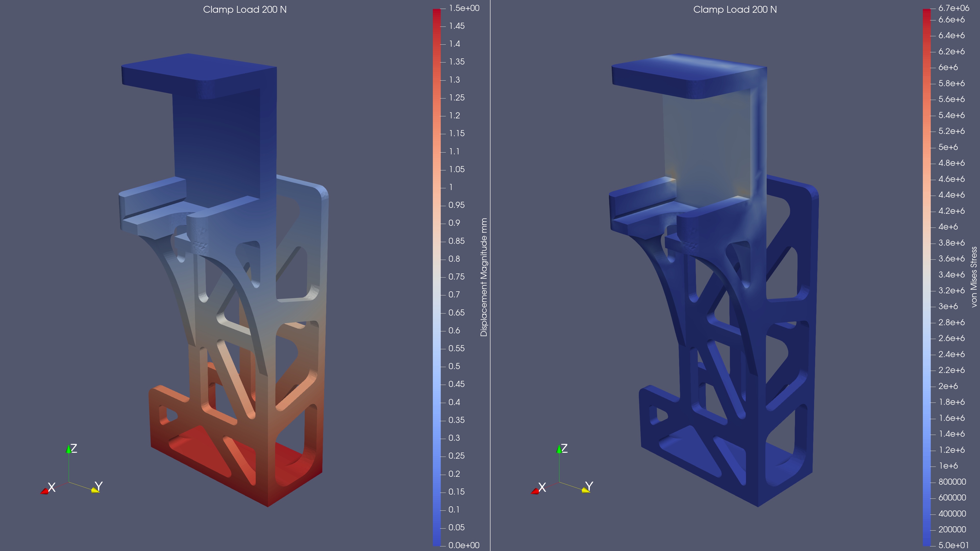Viewport: 980px width, 551px height.
Task: Click the stress view's Clamp Load 200 N title
Action: (735, 9)
